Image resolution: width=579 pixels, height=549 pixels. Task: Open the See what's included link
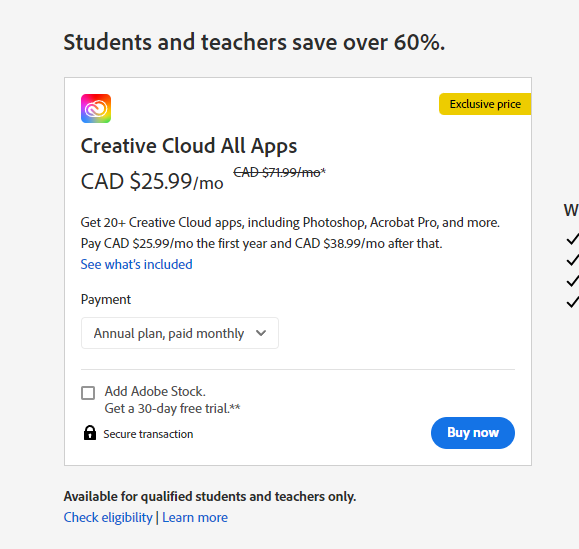pyautogui.click(x=137, y=264)
